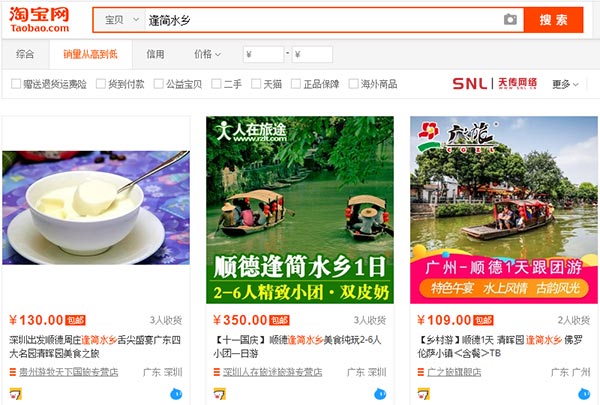Viewport: 600px width, 405px height.
Task: Click the shop icon beside 深圳人在旅途旅游专营店
Action: 217,372
